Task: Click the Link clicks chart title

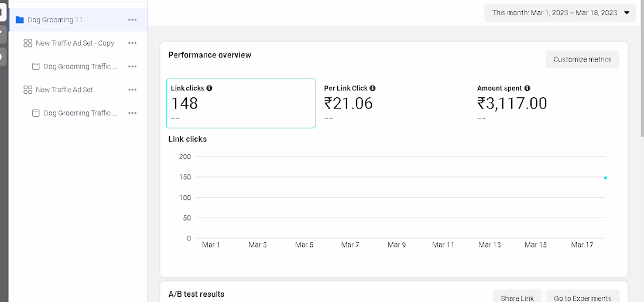Action: pos(187,139)
